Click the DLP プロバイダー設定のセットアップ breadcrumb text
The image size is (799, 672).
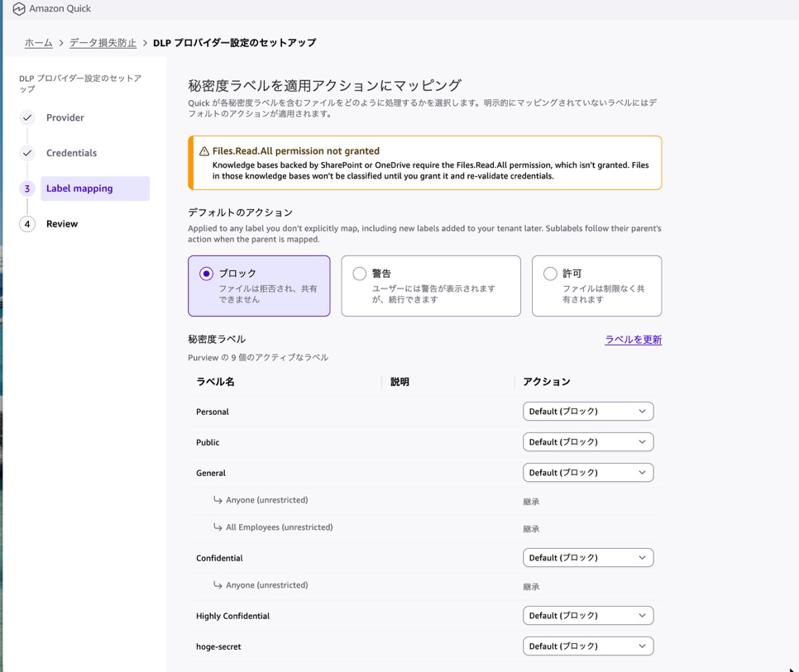click(234, 43)
